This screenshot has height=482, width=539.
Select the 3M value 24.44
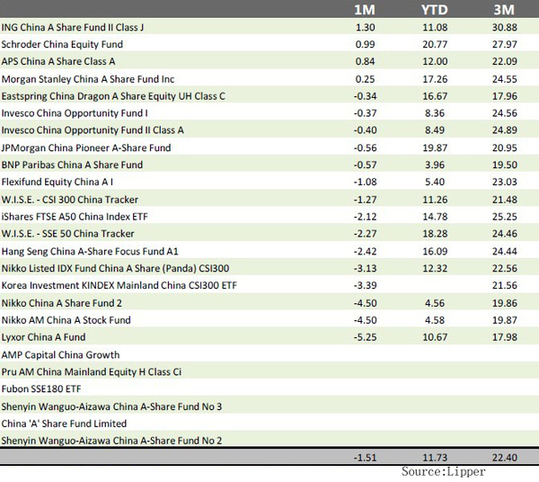[x=504, y=251]
